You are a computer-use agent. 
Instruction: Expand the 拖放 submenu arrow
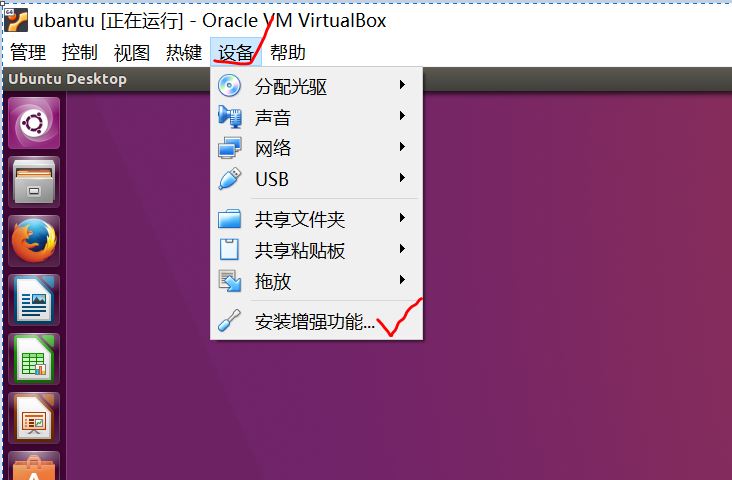402,280
